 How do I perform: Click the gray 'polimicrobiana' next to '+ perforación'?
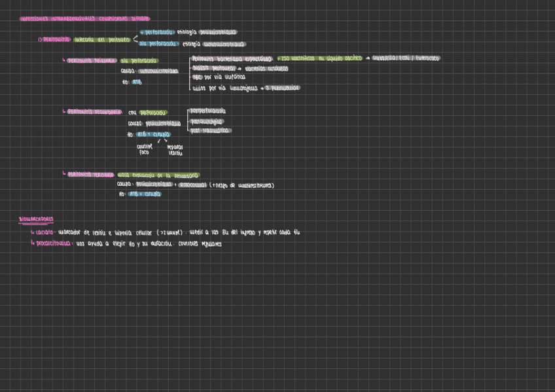click(218, 32)
